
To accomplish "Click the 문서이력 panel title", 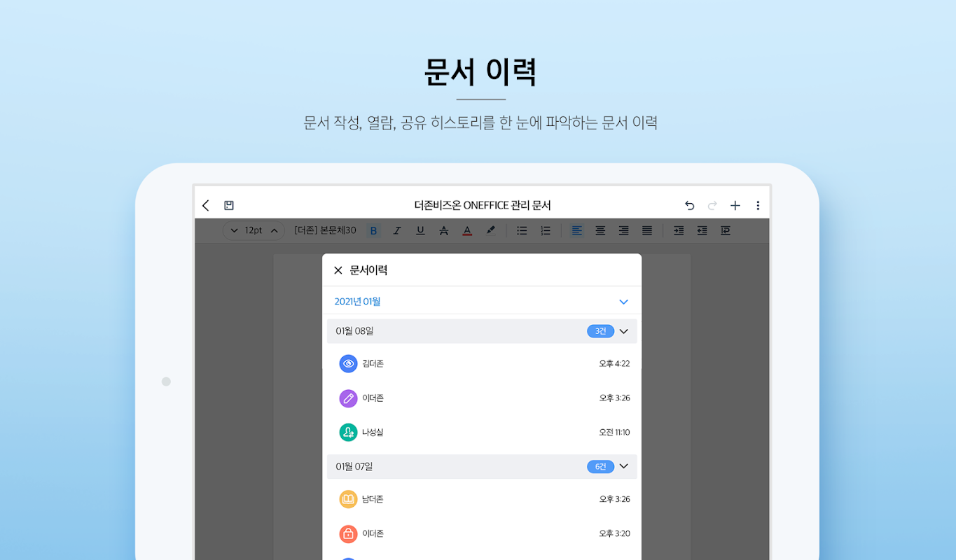I will tap(368, 270).
